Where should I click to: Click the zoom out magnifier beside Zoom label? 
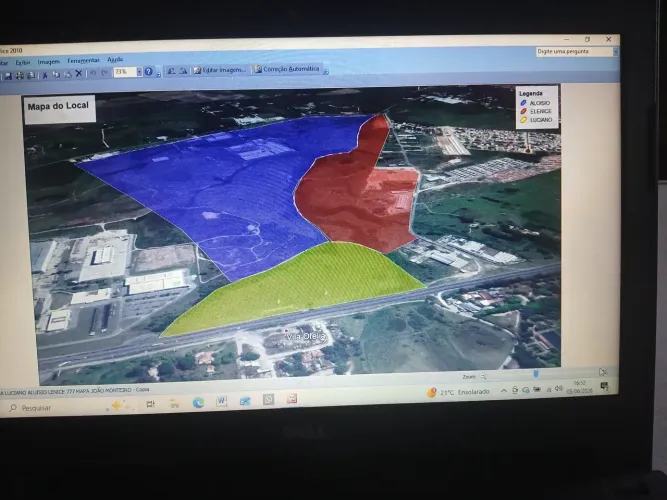point(483,377)
